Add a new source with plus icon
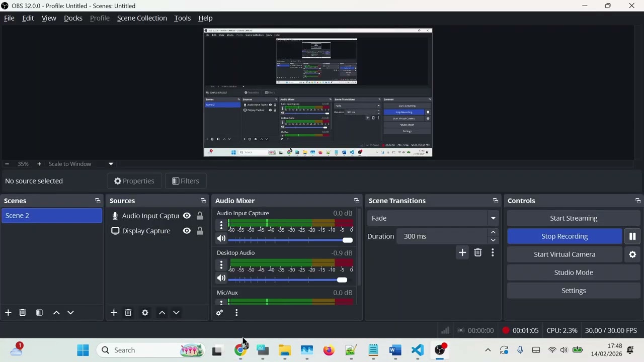 click(x=114, y=313)
